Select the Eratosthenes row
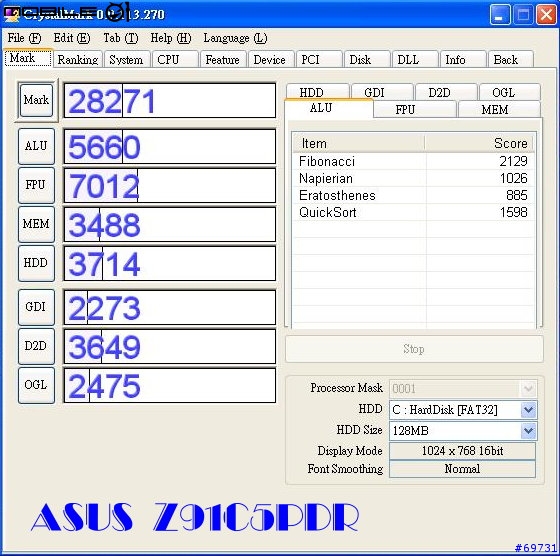Image resolution: width=560 pixels, height=556 pixels. click(x=413, y=195)
